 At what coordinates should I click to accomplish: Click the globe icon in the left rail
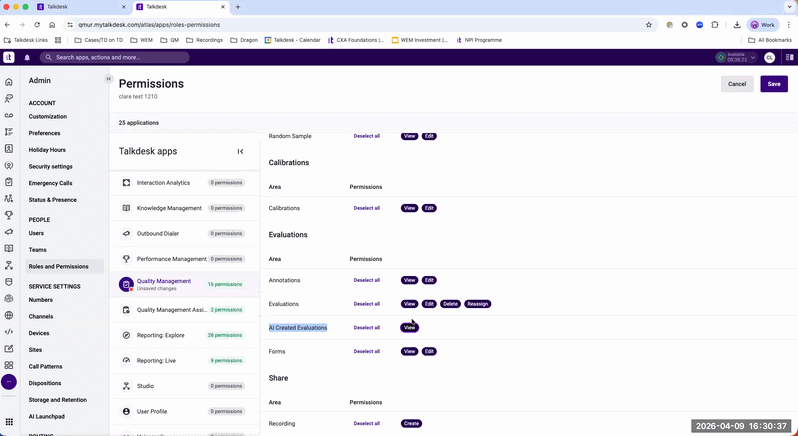click(x=9, y=315)
